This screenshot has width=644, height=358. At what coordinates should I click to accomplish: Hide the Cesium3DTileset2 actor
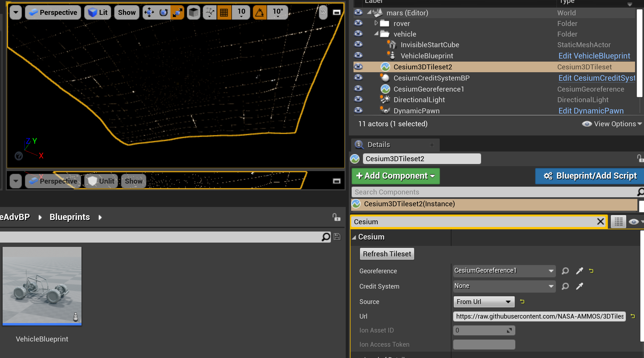click(x=358, y=67)
